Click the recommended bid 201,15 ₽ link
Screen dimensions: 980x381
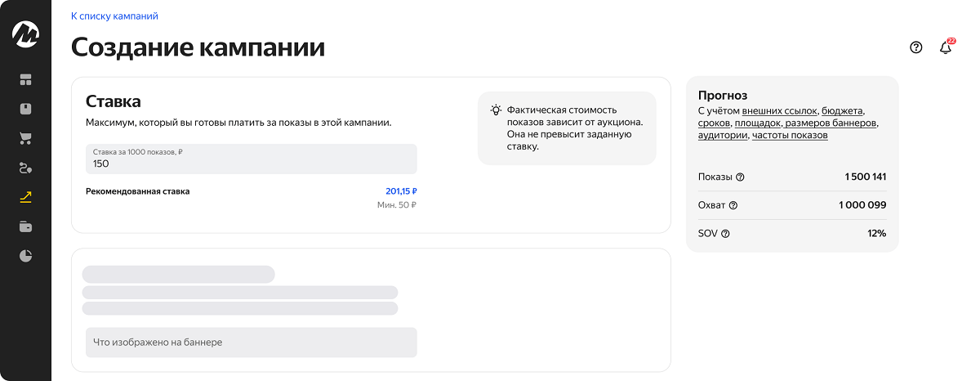[400, 191]
